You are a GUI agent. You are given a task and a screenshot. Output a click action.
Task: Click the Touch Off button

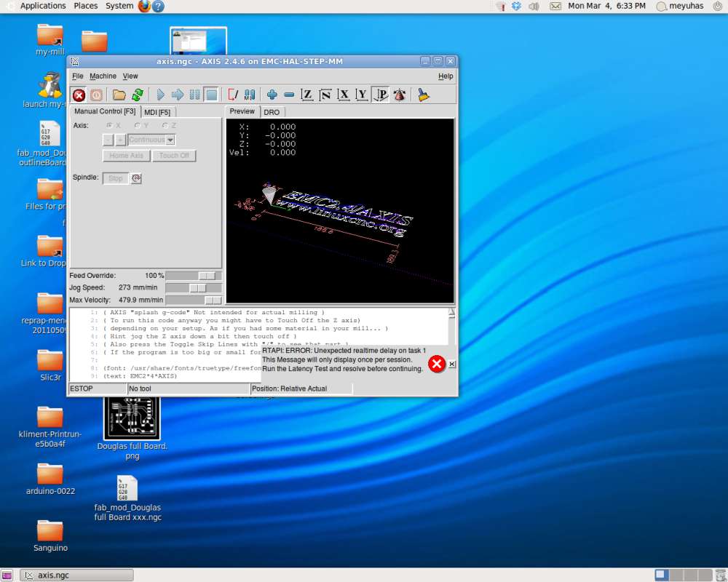174,156
